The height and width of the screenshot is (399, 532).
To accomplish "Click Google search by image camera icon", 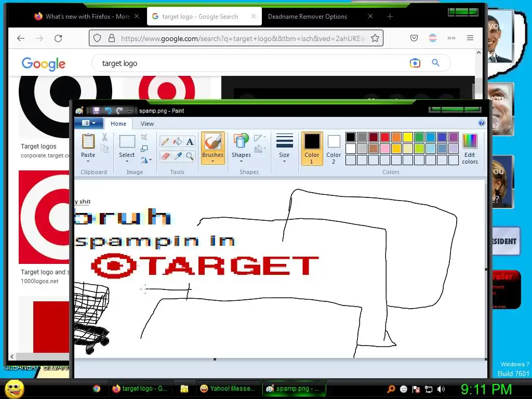I will [x=415, y=63].
